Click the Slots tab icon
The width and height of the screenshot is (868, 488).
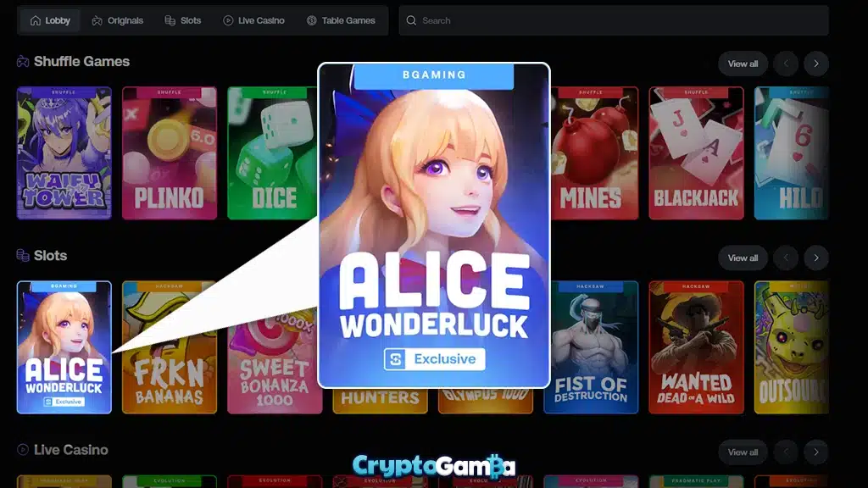tap(170, 20)
